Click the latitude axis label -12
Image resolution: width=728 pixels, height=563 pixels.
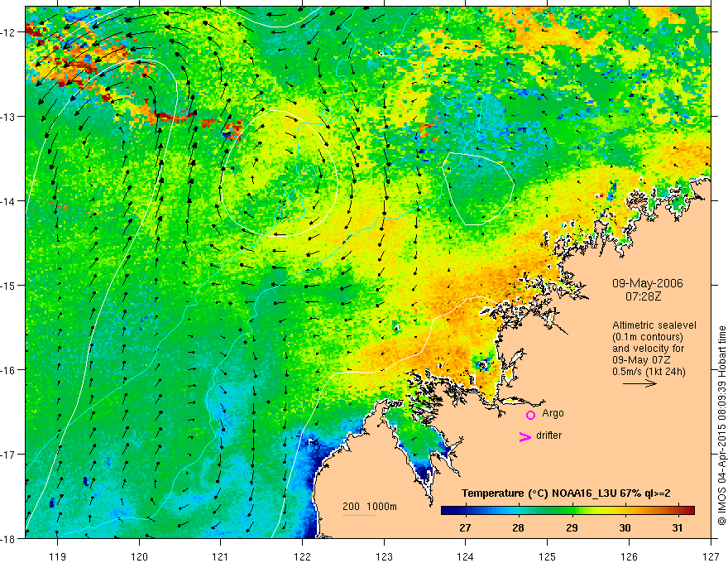8,32
